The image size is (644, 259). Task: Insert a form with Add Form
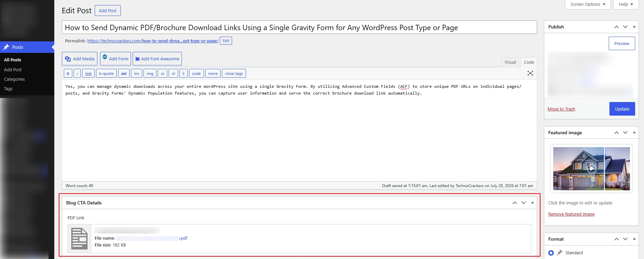pyautogui.click(x=115, y=59)
